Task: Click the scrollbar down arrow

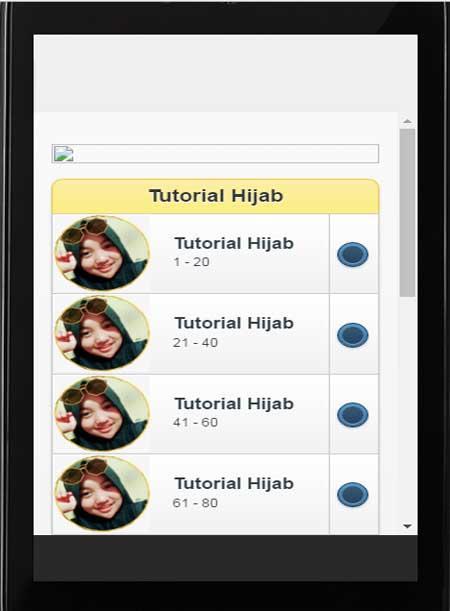Action: [407, 526]
